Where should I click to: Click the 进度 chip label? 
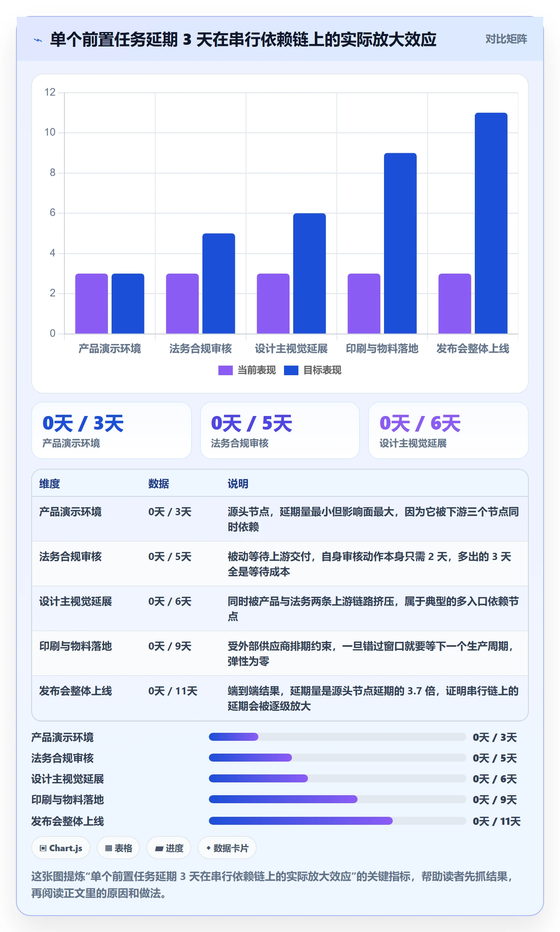174,848
